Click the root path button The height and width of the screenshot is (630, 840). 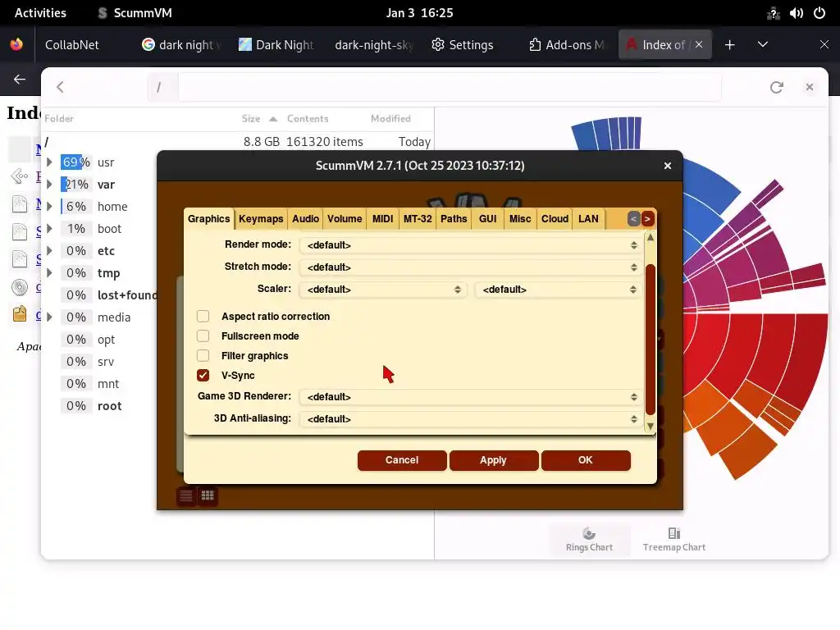click(x=162, y=87)
